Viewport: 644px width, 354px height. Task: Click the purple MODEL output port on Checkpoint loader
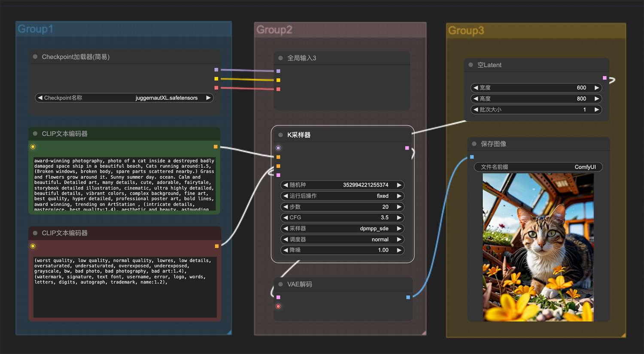point(216,70)
